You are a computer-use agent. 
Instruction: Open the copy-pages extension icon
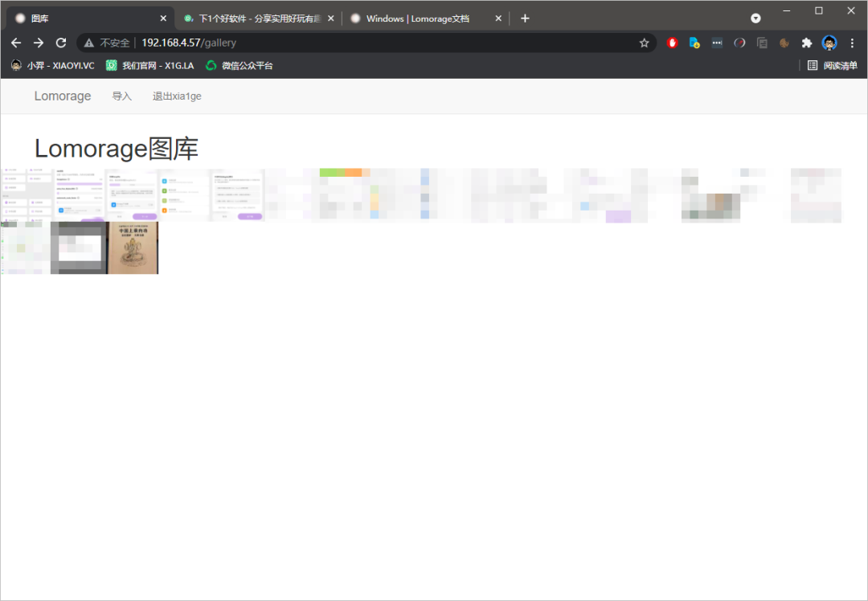coord(762,43)
